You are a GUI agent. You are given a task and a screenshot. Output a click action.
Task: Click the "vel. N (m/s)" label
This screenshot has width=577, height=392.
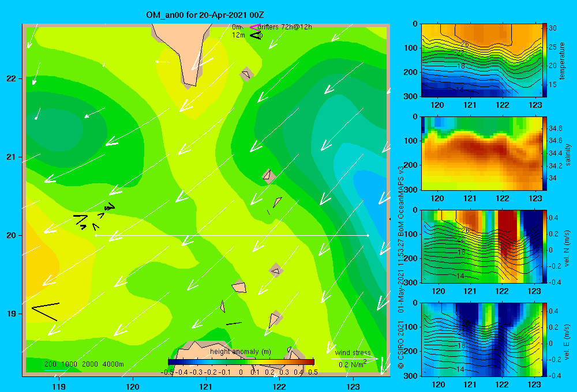pyautogui.click(x=567, y=248)
